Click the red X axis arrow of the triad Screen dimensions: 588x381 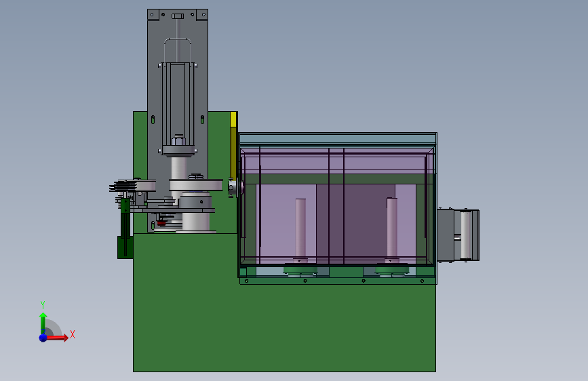[x=57, y=338]
